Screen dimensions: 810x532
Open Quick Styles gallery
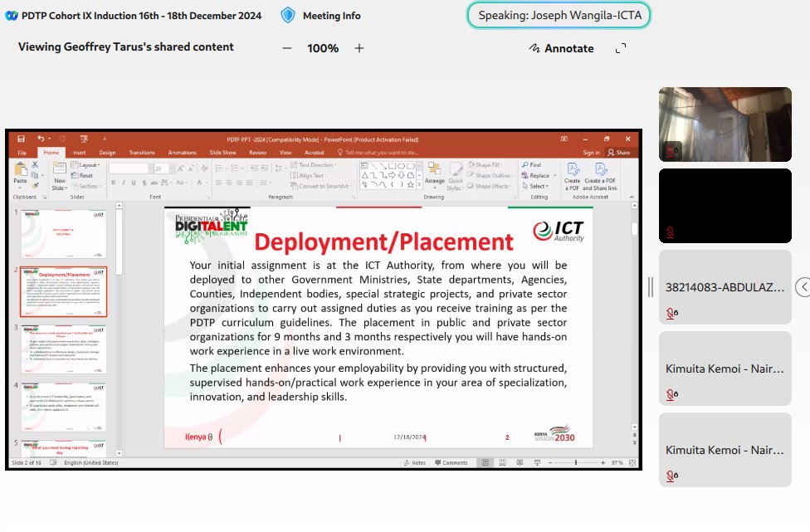[455, 177]
